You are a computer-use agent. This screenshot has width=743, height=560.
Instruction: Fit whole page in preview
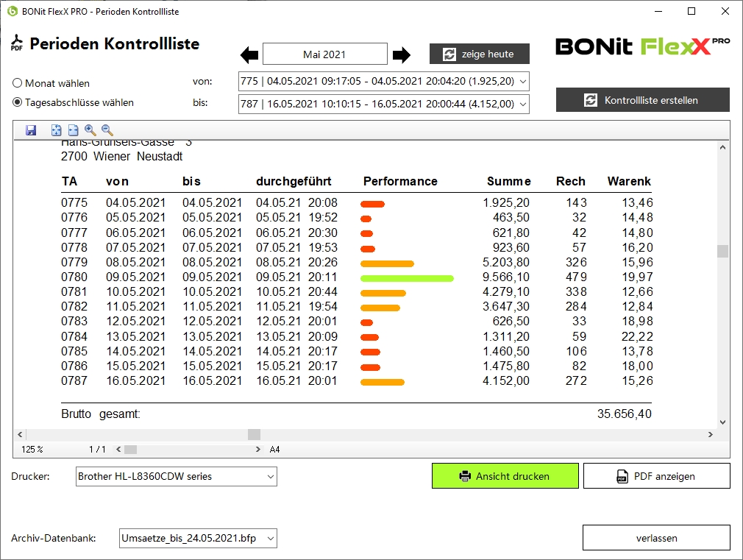56,130
